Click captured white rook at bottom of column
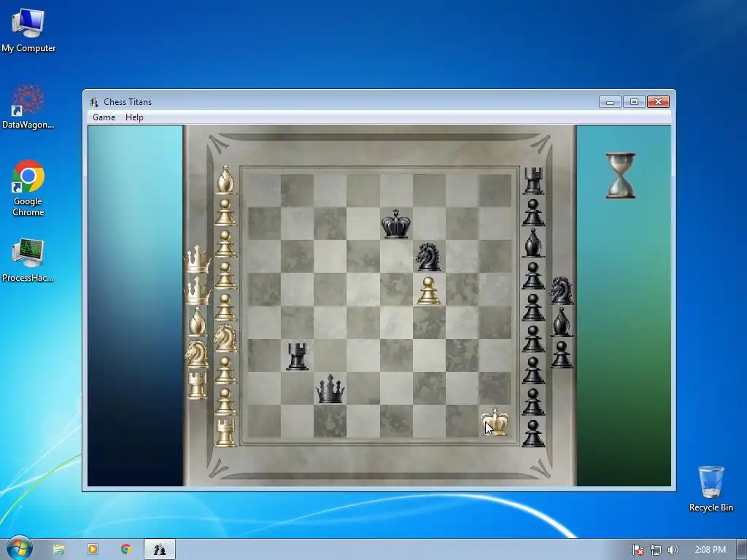Viewport: 747px width, 560px height. (225, 432)
